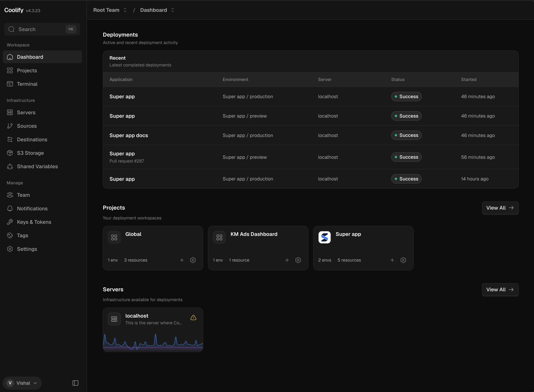
Task: Open deployment with Pull request #287
Action: [x=311, y=157]
